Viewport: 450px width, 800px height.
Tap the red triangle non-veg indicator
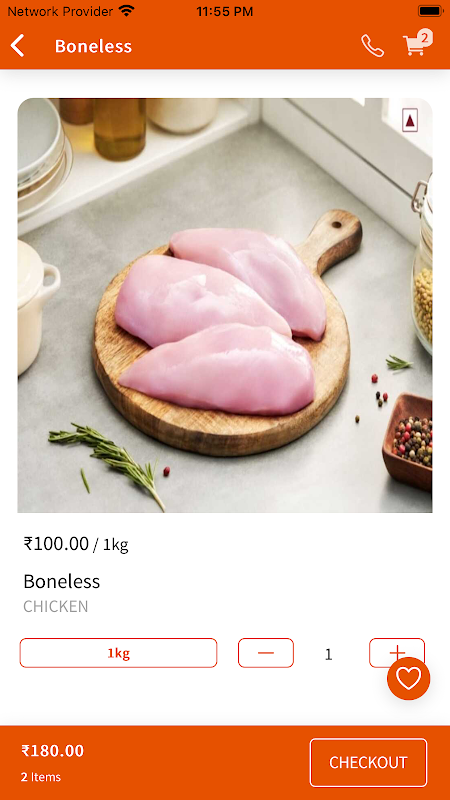point(411,121)
